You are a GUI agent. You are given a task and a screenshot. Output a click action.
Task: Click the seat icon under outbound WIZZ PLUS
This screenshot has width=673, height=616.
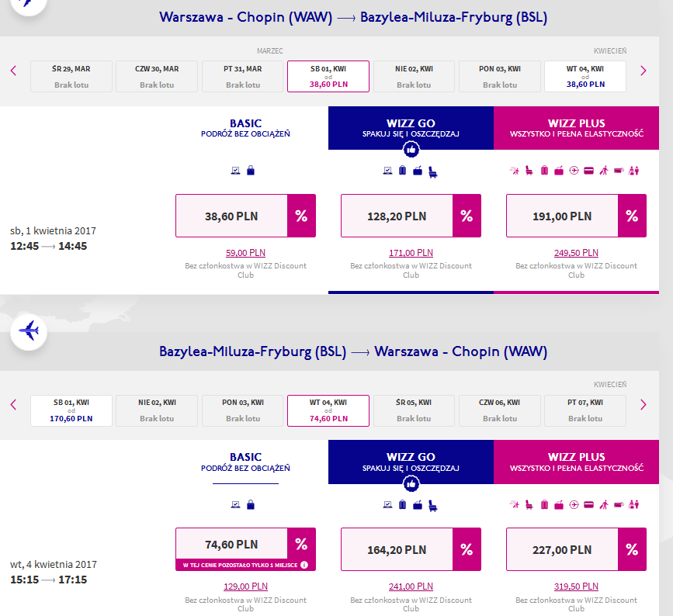529,171
